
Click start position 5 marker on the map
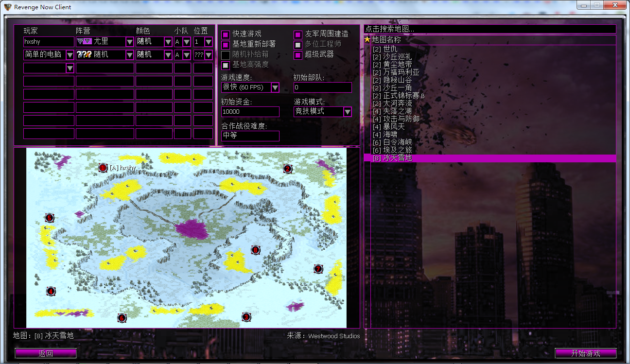tap(49, 218)
